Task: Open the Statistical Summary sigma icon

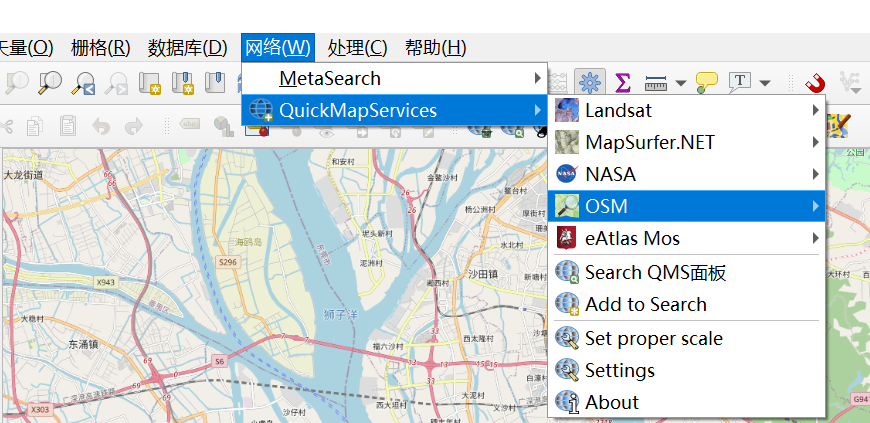Action: pyautogui.click(x=623, y=83)
